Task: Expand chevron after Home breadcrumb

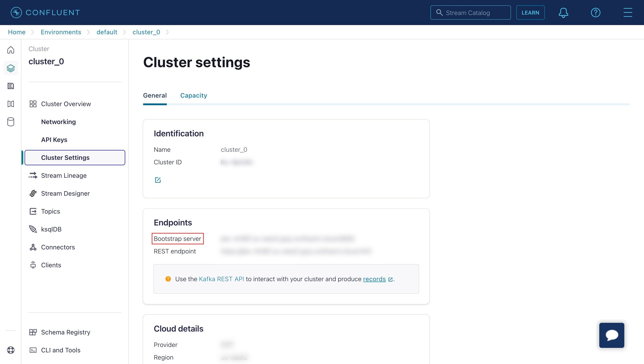Action: point(32,32)
